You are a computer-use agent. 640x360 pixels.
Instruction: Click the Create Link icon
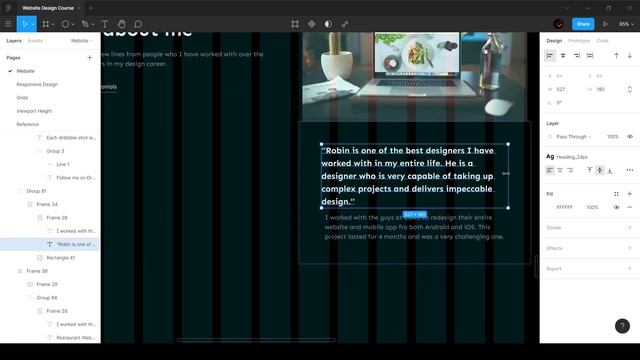[345, 24]
